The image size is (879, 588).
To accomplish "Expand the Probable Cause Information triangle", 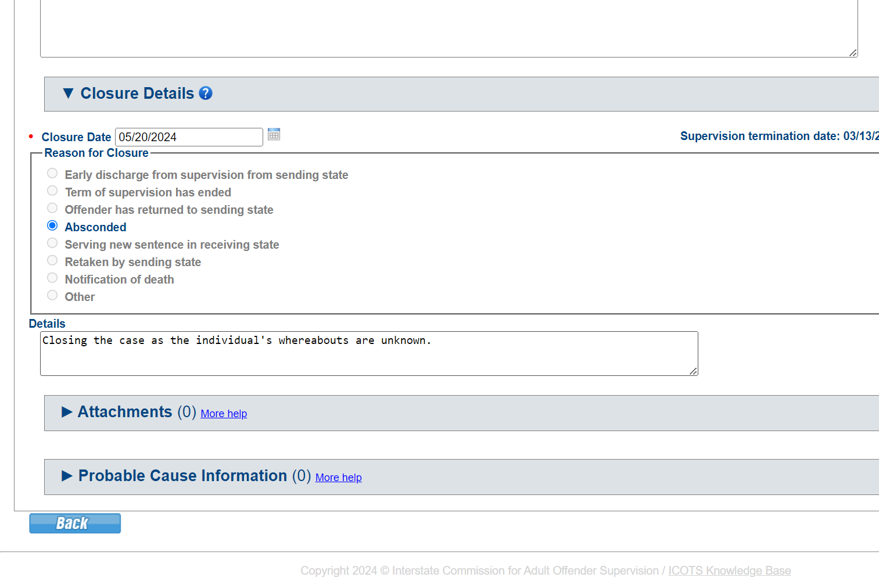I will (x=67, y=476).
